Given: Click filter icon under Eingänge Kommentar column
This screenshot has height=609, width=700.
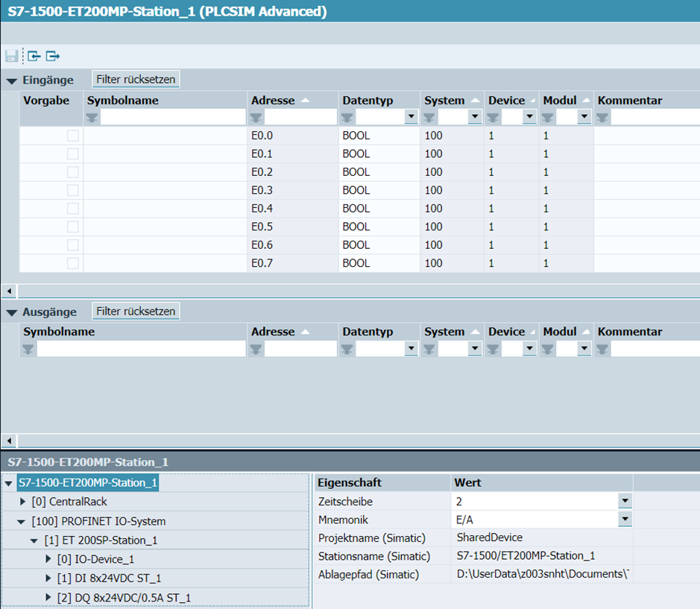Looking at the screenshot, I should [602, 118].
